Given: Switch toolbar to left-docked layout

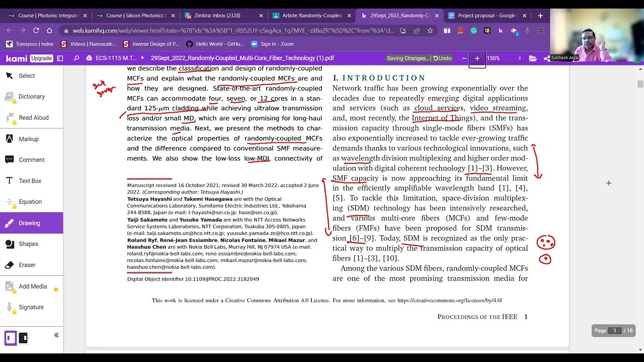Looking at the screenshot, I should [x=10, y=338].
